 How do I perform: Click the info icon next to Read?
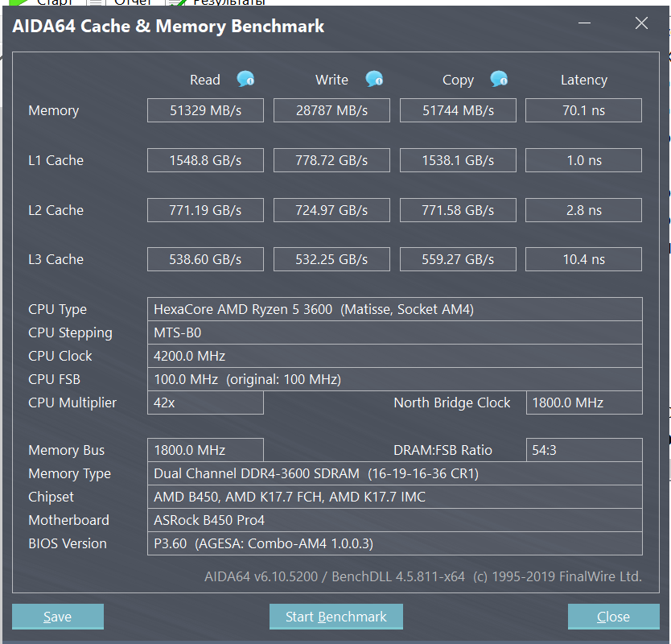(x=245, y=79)
